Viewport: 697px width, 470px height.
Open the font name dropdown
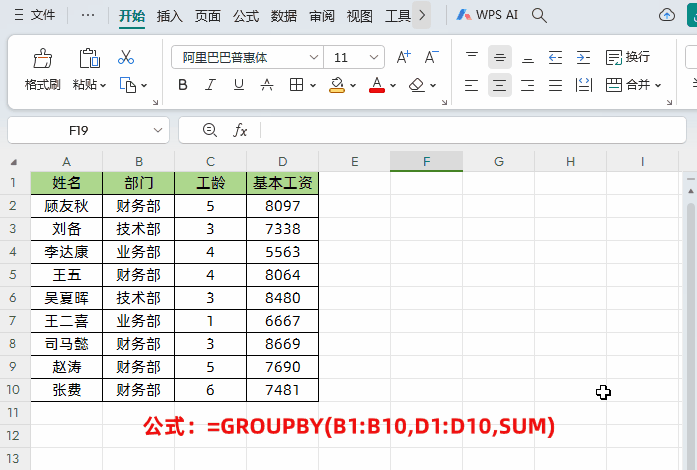click(314, 58)
